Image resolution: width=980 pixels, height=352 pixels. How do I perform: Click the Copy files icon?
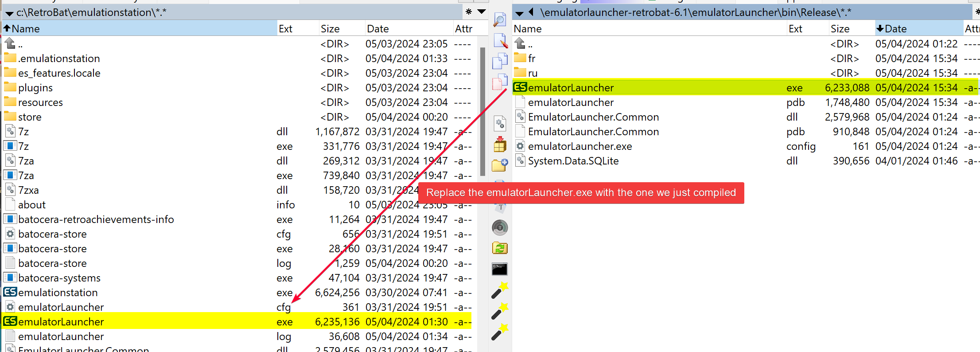pos(500,61)
